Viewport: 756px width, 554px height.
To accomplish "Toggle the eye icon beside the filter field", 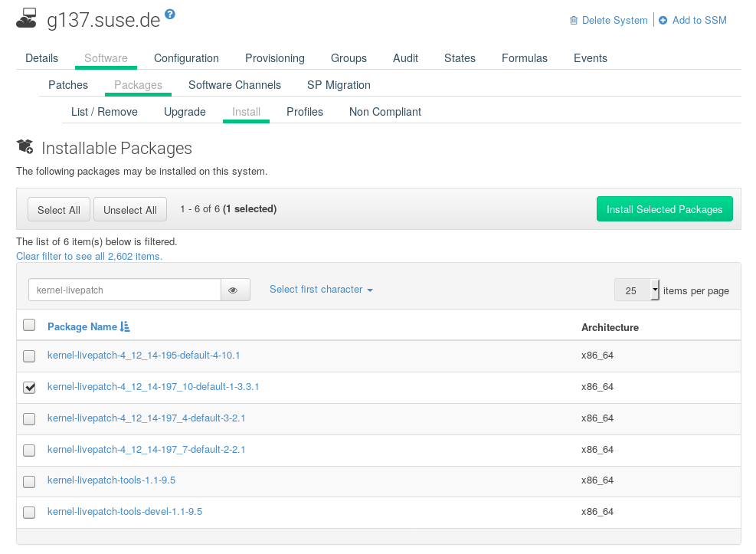I will [x=235, y=290].
